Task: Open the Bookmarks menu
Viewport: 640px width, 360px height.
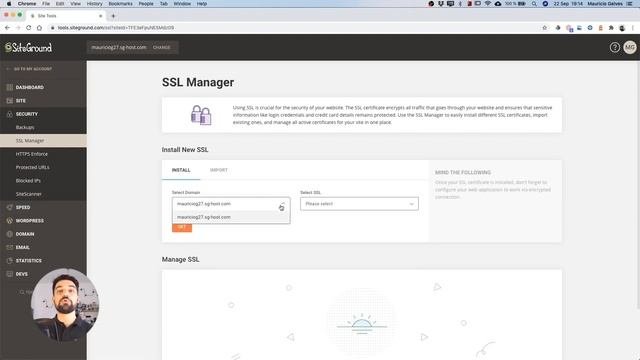Action: tap(120, 4)
